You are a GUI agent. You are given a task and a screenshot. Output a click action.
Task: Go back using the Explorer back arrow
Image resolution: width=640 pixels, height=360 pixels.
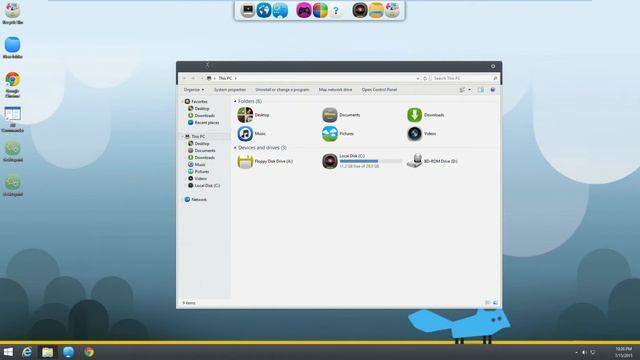pyautogui.click(x=184, y=78)
